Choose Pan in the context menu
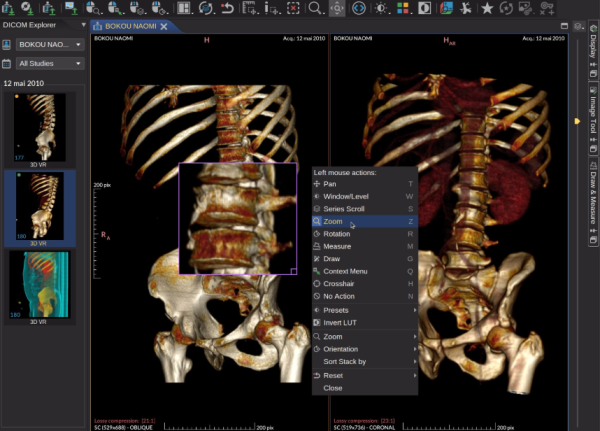Screen dimensions: 600x431 [365, 184]
